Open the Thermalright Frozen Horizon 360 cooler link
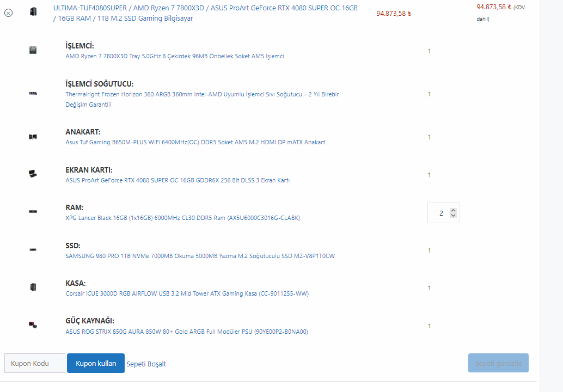This screenshot has height=392, width=563. (202, 100)
